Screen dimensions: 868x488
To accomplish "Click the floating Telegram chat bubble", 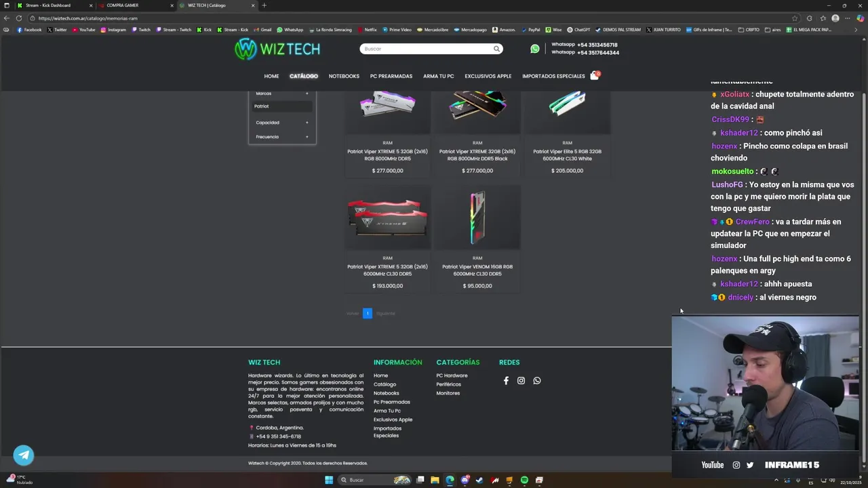I will [x=24, y=455].
